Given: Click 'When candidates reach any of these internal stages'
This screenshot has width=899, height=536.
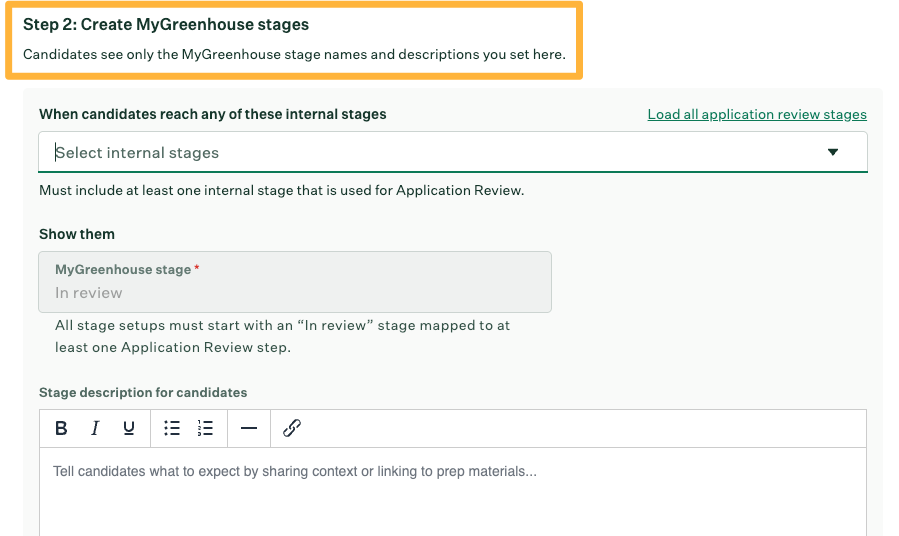Looking at the screenshot, I should [x=213, y=114].
